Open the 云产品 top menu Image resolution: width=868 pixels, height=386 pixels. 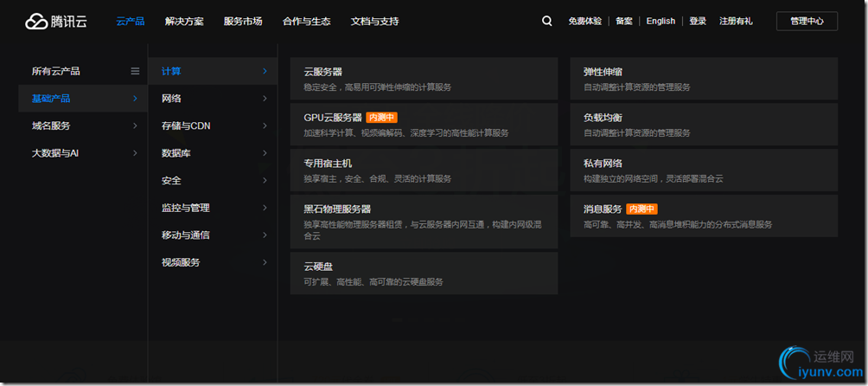(130, 22)
